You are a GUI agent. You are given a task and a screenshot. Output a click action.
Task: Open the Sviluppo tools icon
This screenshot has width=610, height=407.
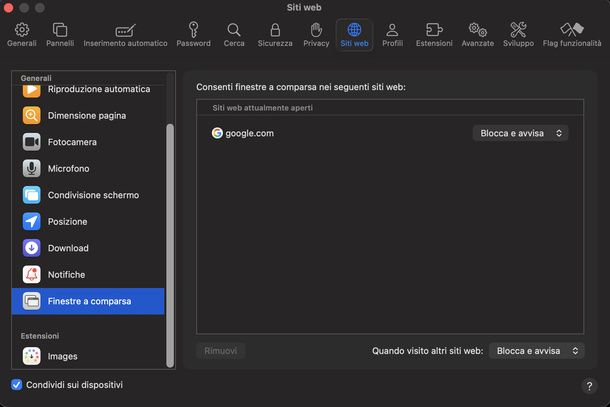click(x=518, y=30)
